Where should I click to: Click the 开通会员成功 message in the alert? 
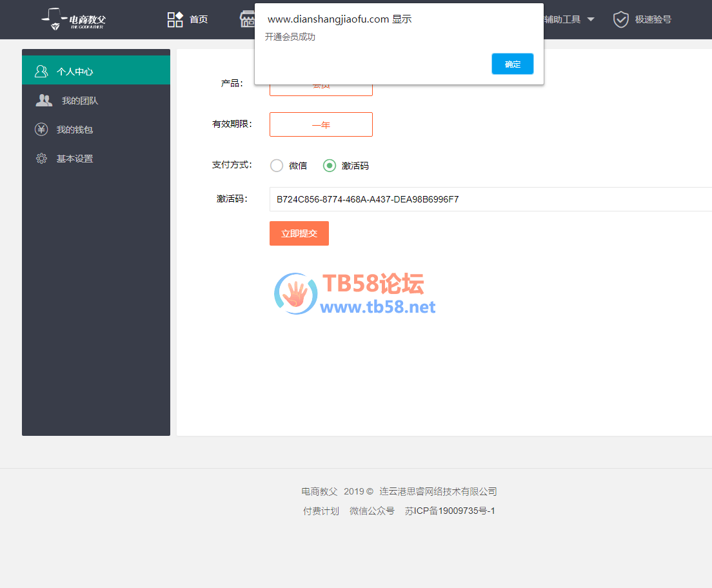(x=290, y=37)
